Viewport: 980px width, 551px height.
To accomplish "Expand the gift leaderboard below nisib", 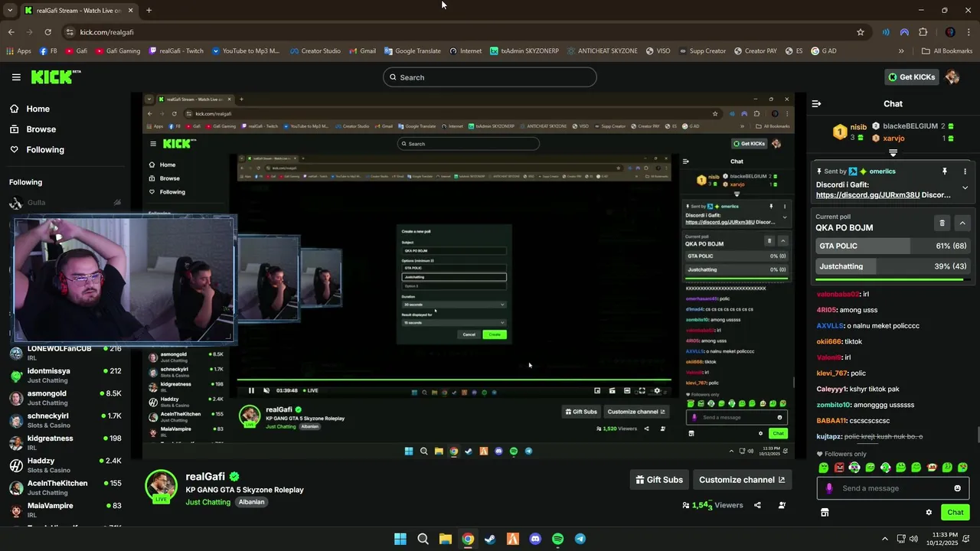I will 893,153.
